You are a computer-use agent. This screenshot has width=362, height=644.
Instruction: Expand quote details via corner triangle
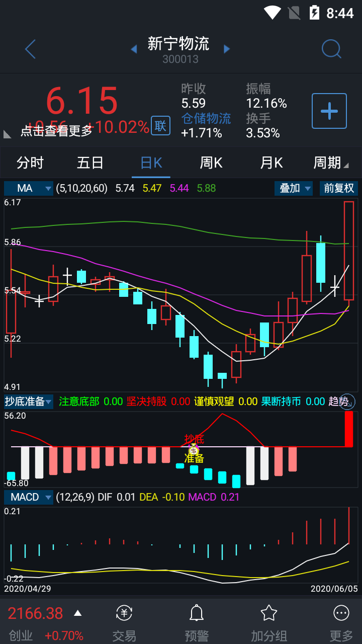point(8,134)
